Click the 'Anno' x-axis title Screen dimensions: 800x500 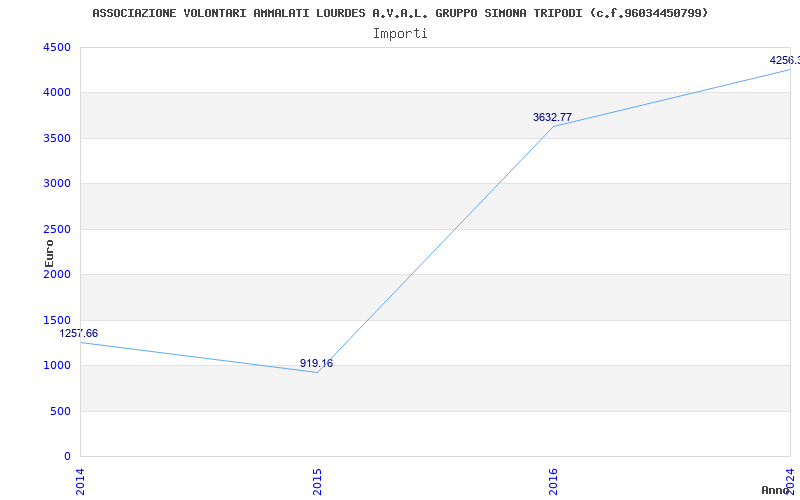pos(776,490)
